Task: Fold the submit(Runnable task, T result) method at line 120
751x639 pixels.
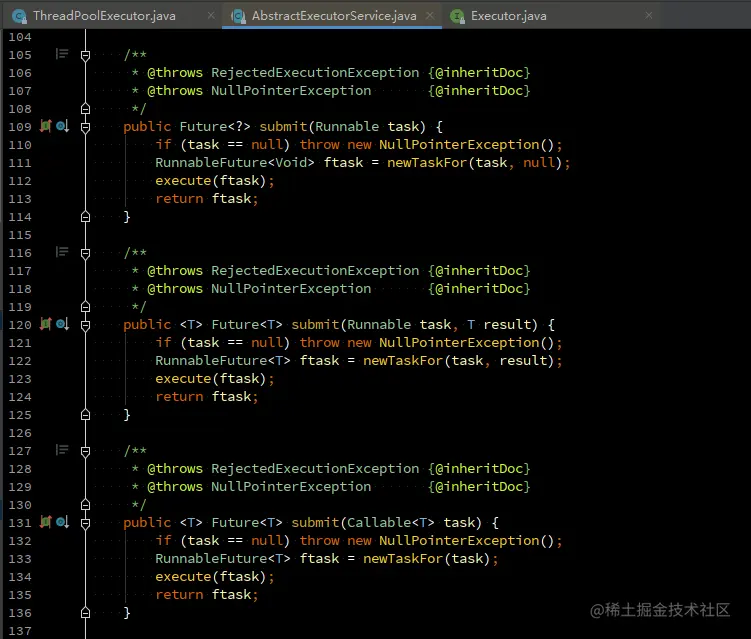Action: (x=85, y=325)
